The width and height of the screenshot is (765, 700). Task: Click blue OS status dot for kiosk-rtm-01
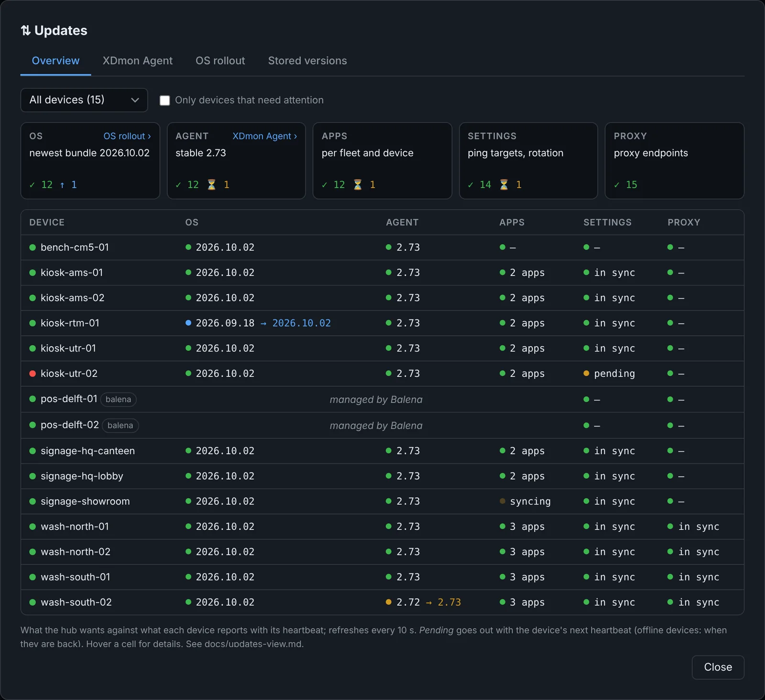pyautogui.click(x=188, y=323)
